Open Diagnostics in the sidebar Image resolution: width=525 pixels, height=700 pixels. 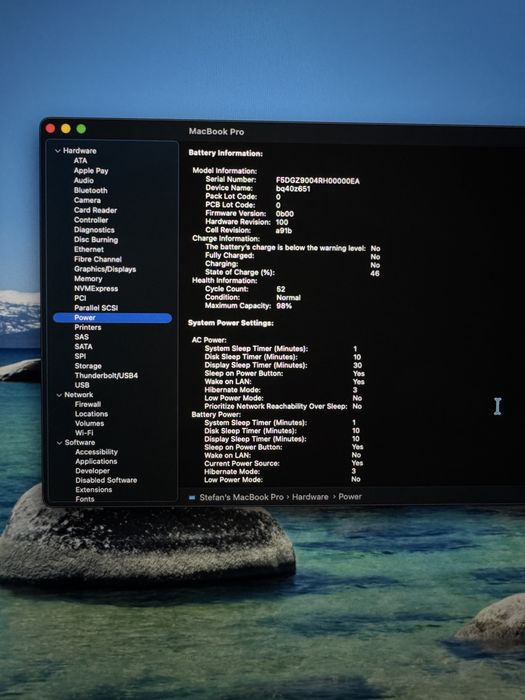point(94,229)
